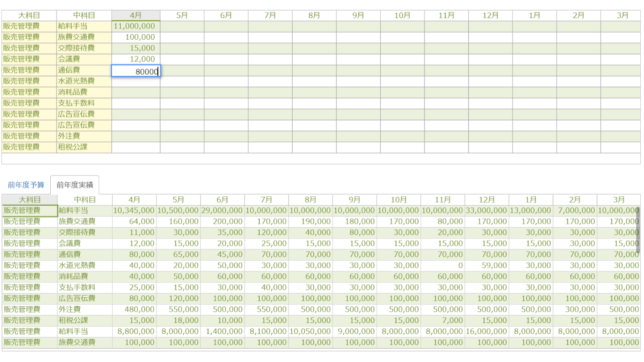Select the 前年度実績 tab
This screenshot has height=362, width=644.
(75, 185)
